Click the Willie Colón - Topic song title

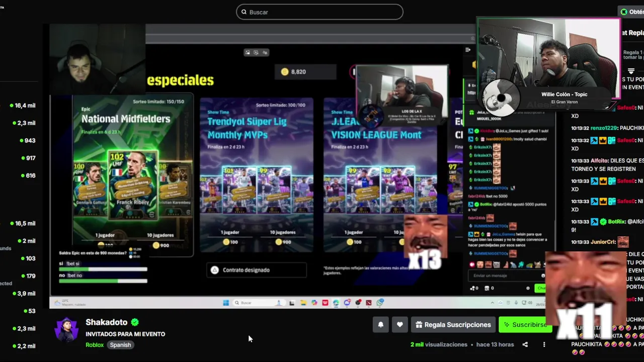[x=564, y=95]
